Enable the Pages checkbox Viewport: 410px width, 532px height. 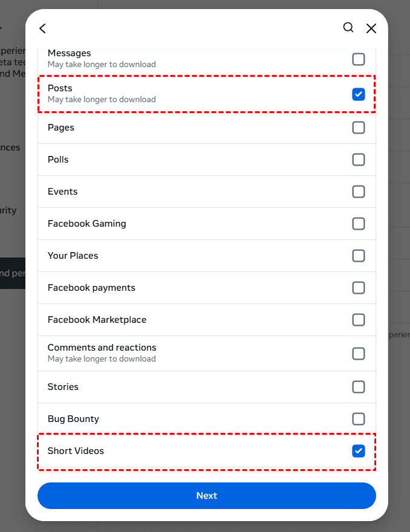point(359,128)
